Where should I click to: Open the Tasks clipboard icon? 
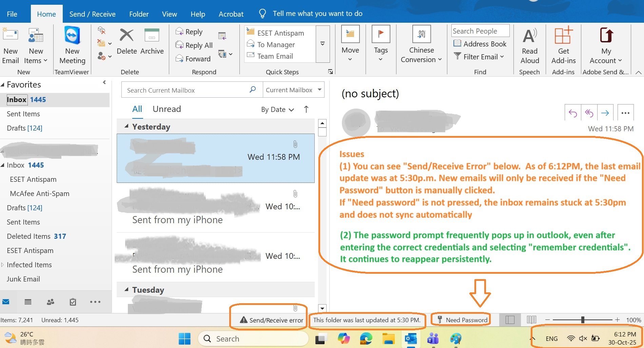point(73,302)
